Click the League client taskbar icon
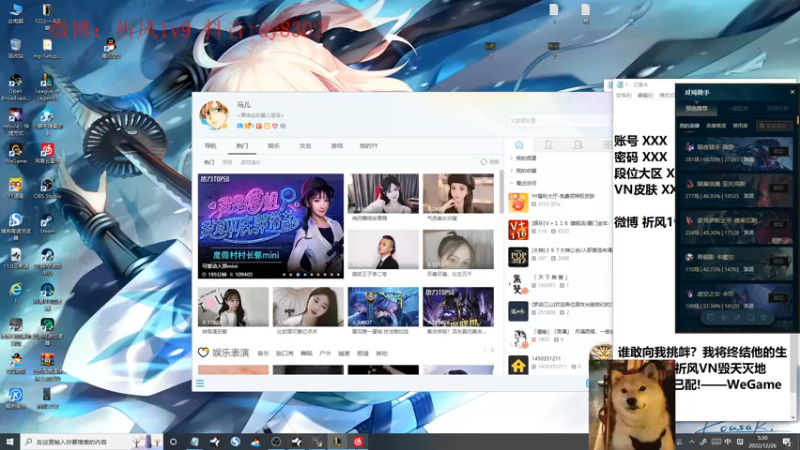800x450 pixels. [338, 441]
